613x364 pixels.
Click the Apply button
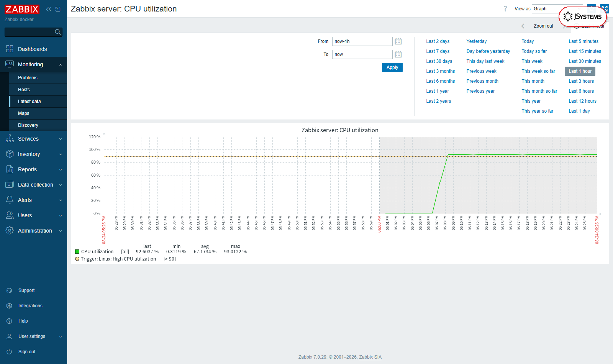click(x=392, y=67)
